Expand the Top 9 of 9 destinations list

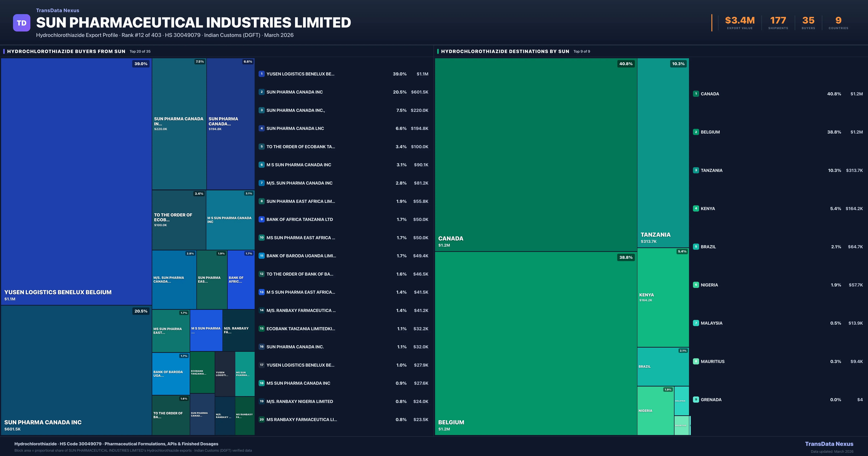tap(581, 51)
